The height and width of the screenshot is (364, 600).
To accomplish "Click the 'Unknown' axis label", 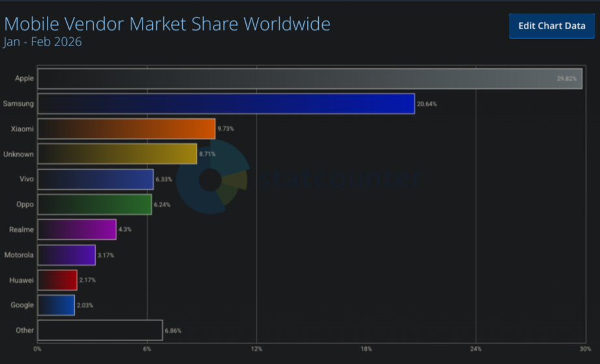I will [18, 154].
